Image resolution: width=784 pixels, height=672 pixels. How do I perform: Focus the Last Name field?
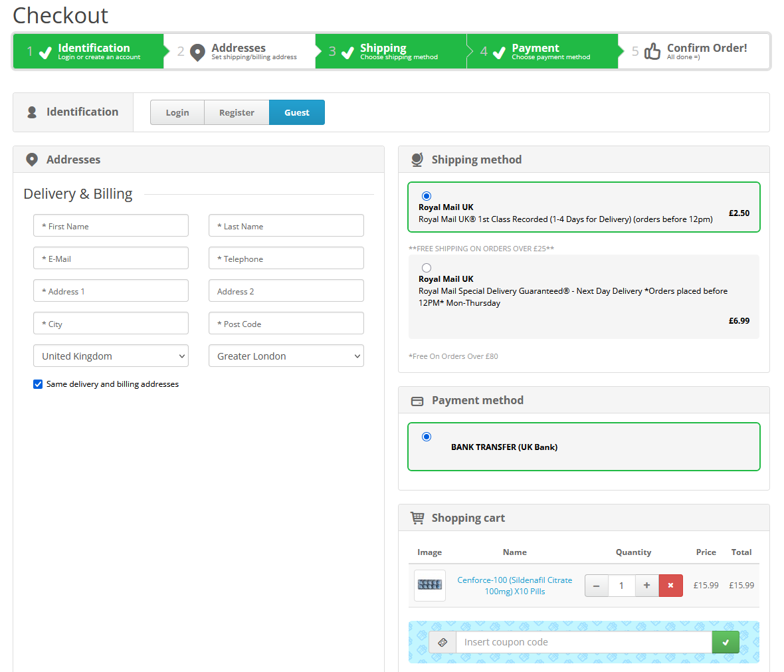pos(286,226)
